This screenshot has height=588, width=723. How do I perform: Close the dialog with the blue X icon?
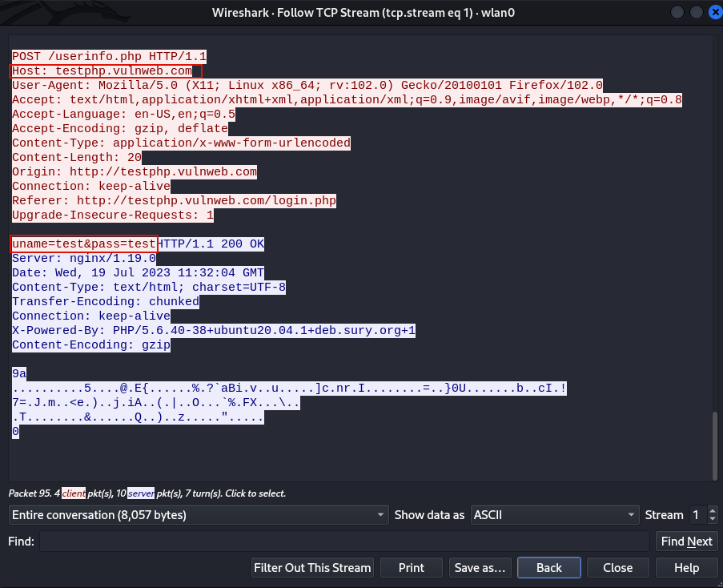click(713, 13)
